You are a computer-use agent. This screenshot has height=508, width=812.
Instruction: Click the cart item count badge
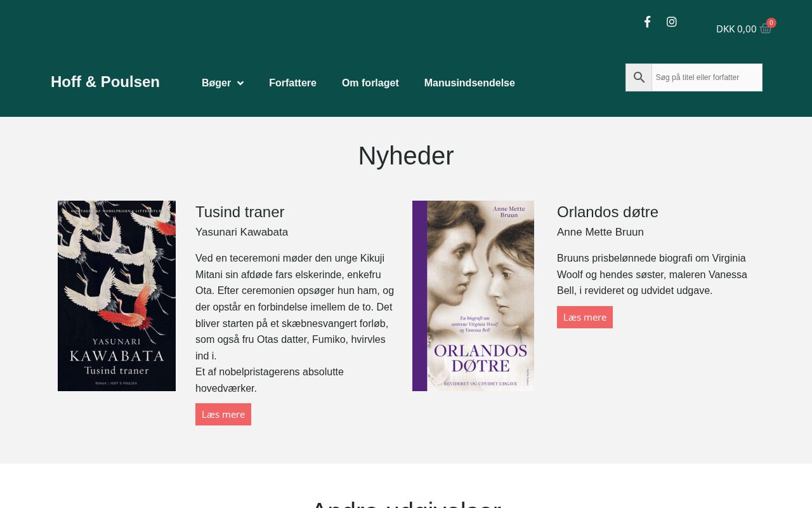click(771, 23)
